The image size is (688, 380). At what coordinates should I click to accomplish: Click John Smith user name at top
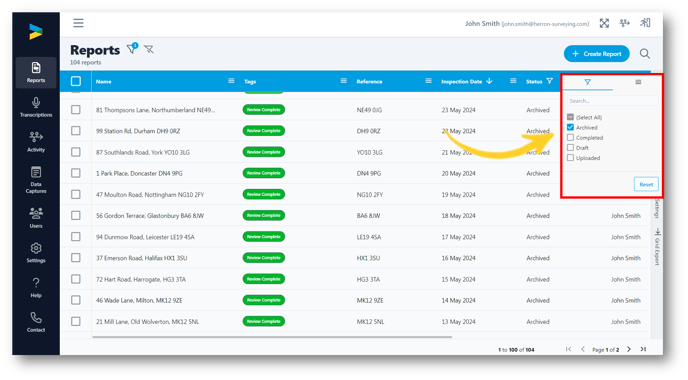482,23
